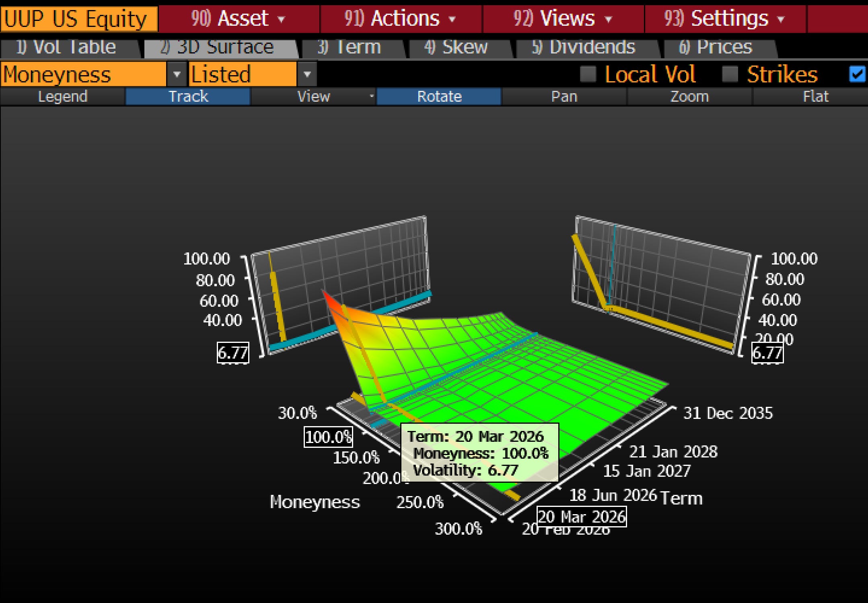Enable the Local Vol checkbox
Image resolution: width=868 pixels, height=603 pixels.
(588, 74)
